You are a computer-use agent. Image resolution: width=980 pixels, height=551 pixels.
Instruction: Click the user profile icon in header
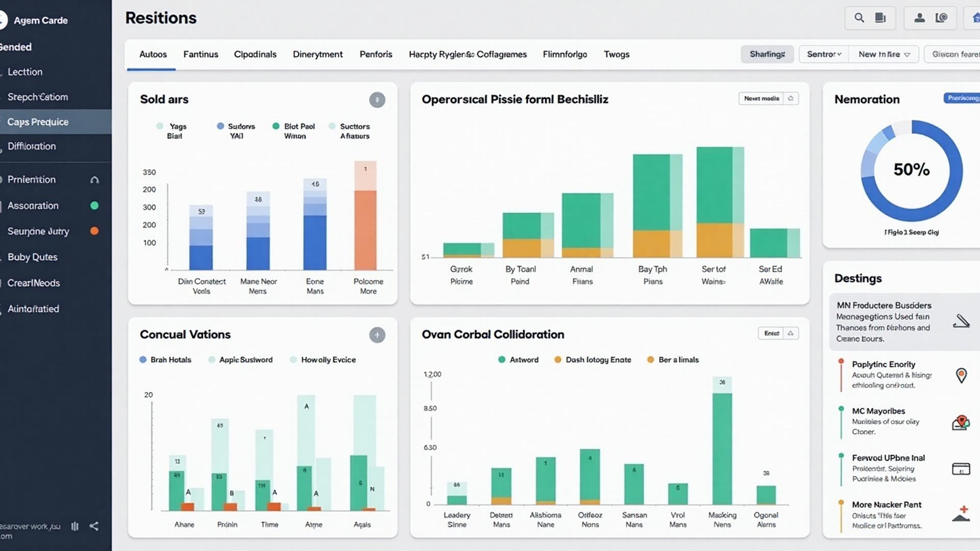pyautogui.click(x=919, y=18)
